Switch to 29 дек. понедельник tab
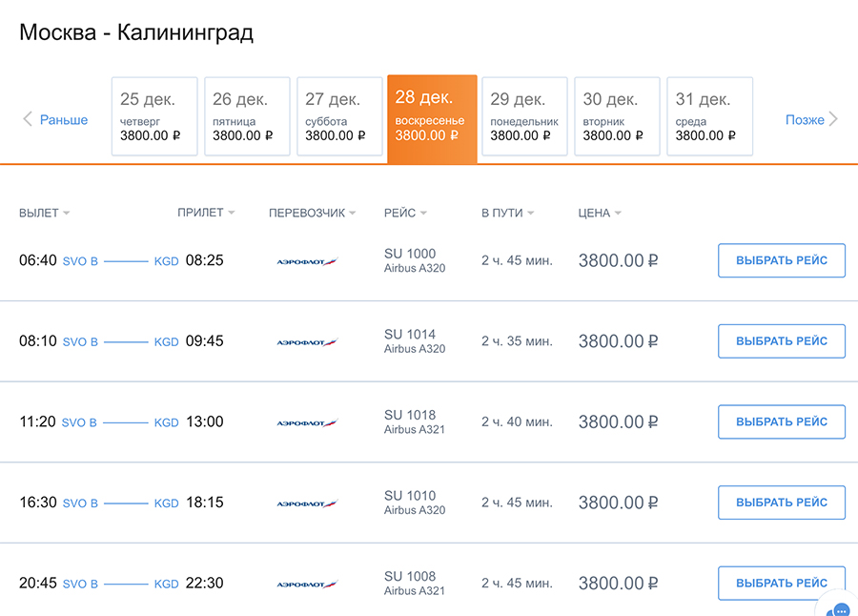This screenshot has height=616, width=858. point(524,116)
